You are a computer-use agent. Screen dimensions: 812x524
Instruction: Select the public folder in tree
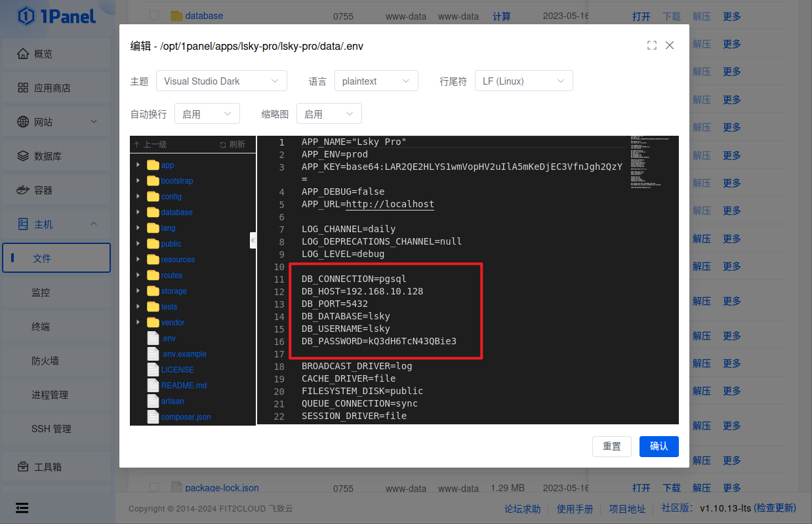171,244
